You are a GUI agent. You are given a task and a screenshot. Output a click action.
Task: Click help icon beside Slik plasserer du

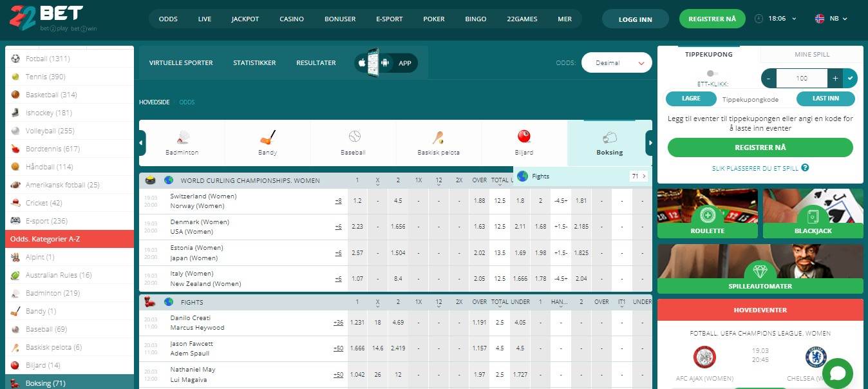point(805,168)
